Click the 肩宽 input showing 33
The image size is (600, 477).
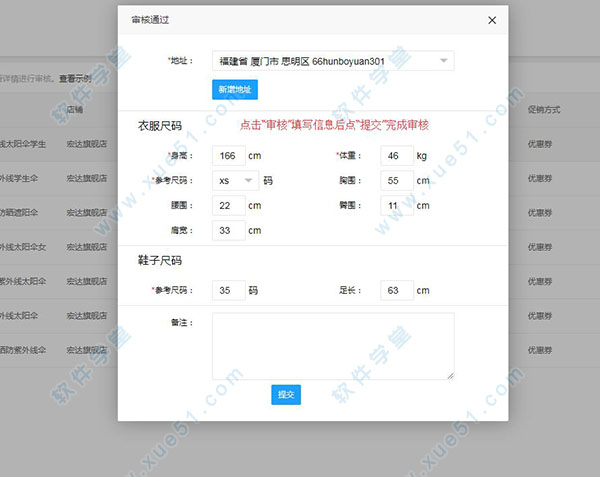[229, 230]
